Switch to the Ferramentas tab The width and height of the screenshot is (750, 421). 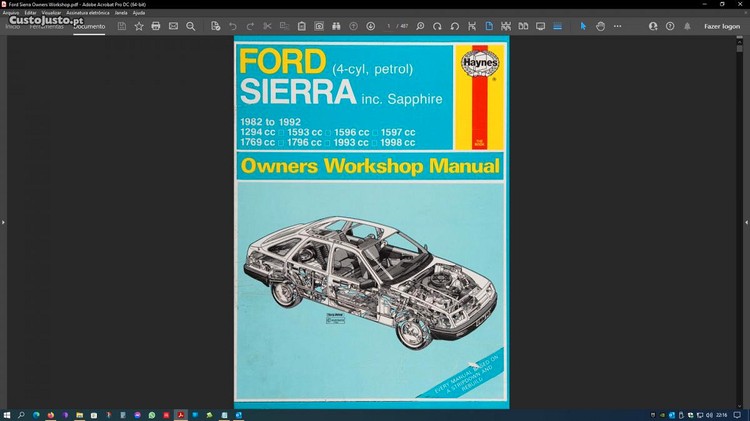(x=47, y=26)
